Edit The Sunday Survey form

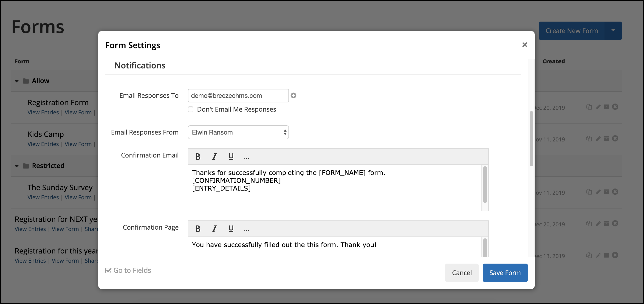coord(598,192)
